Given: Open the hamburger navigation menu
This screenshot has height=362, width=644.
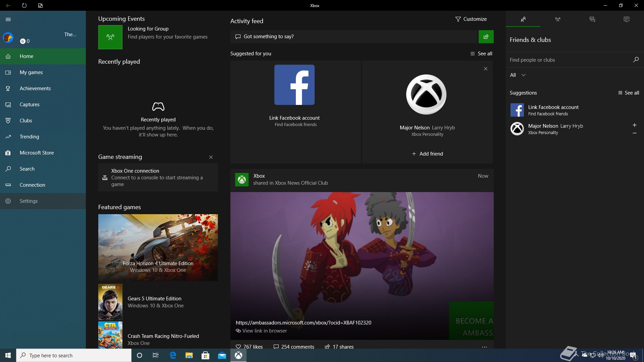Looking at the screenshot, I should pyautogui.click(x=8, y=19).
